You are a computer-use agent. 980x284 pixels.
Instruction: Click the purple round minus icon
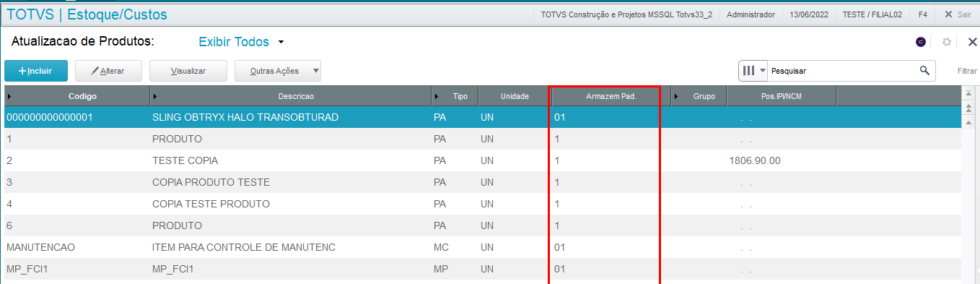(921, 42)
